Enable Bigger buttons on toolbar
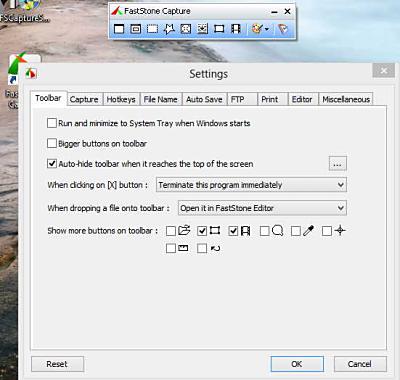 pos(52,143)
